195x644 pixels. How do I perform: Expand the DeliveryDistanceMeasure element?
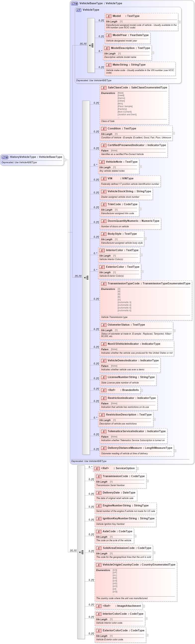pyautogui.click(x=175, y=451)
